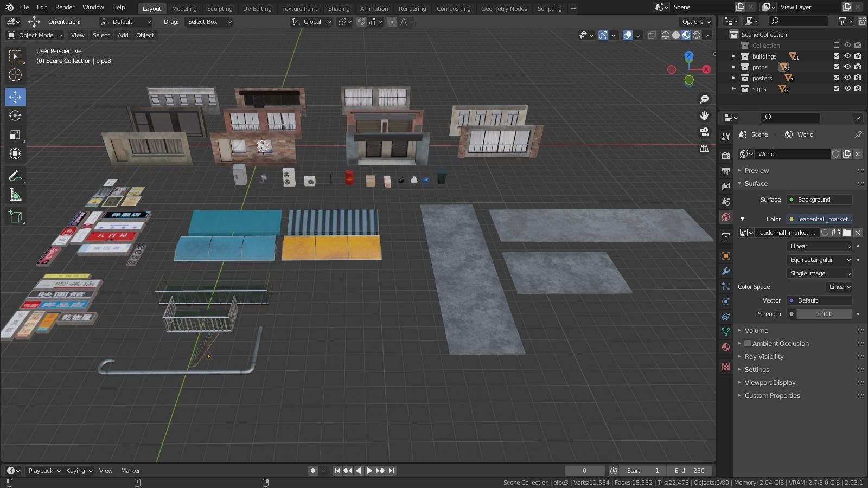This screenshot has height=488, width=868.
Task: Switch perspective/orthographic grid icon
Action: 704,148
